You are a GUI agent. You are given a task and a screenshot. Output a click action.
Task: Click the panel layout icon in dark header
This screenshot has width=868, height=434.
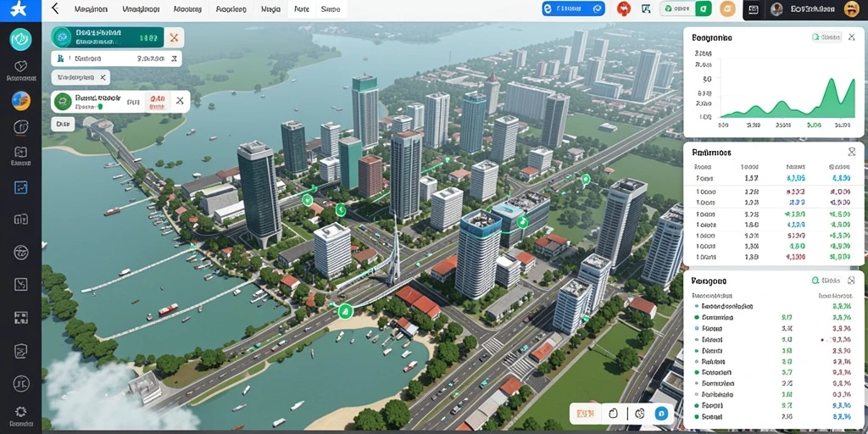(x=753, y=8)
